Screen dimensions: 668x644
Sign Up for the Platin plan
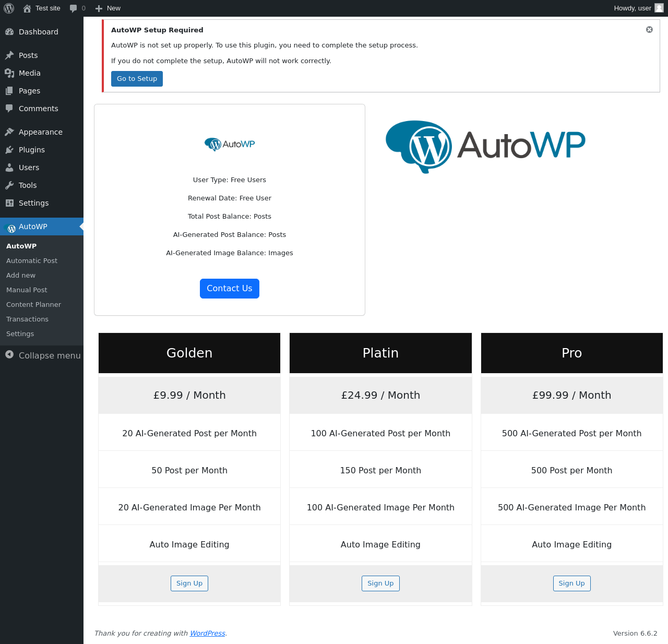pyautogui.click(x=380, y=583)
